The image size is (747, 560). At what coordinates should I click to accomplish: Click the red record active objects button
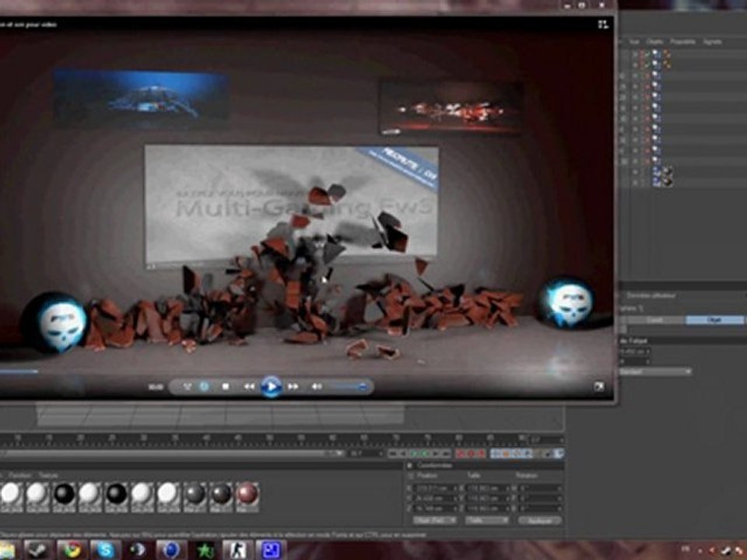tap(460, 453)
